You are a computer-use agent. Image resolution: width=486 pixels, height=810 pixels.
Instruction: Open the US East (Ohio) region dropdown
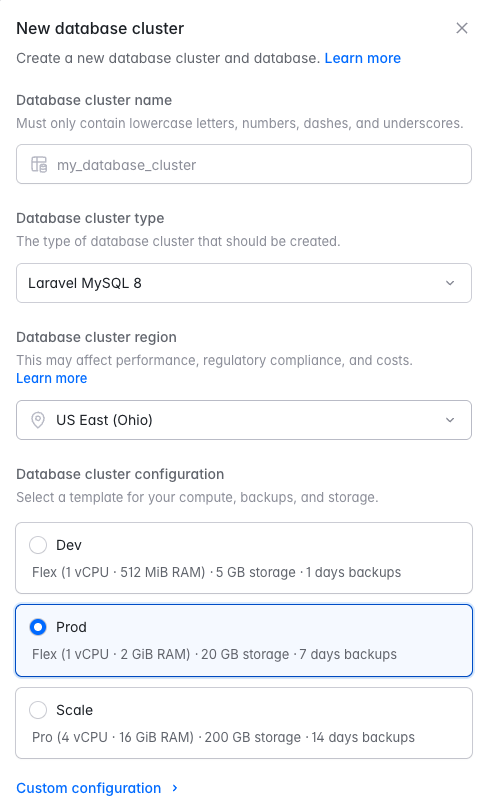point(244,420)
